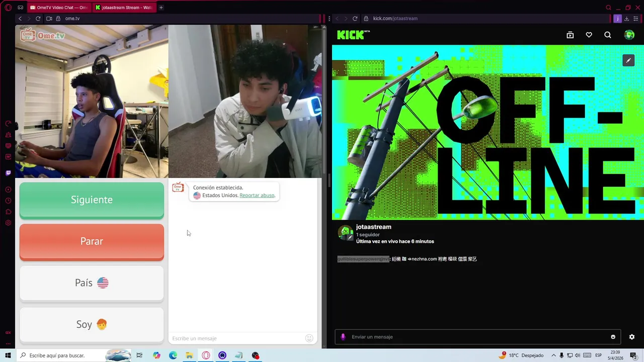
Task: Click the Kick 'Enviar un mensaje' input
Action: tap(478, 337)
